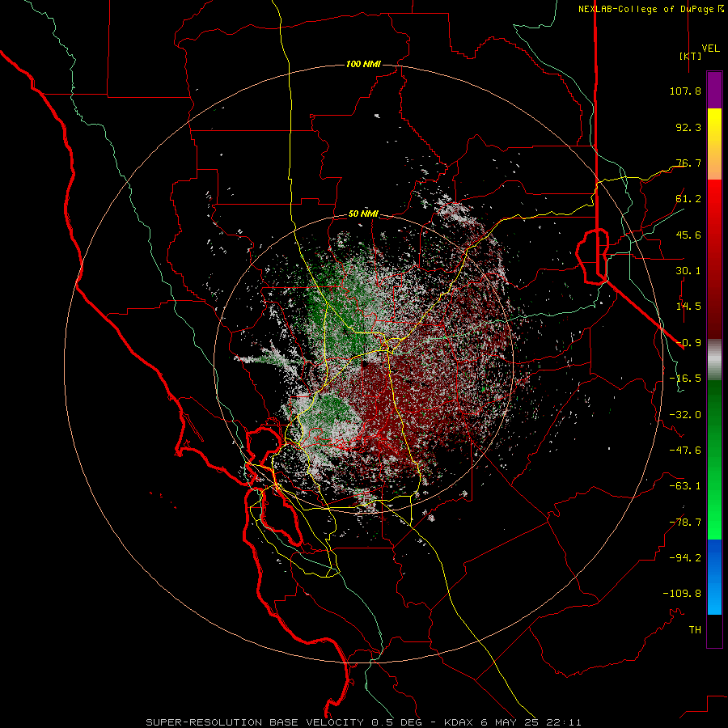Click the purple segment of the color scale
The image size is (728, 728).
pyautogui.click(x=714, y=91)
